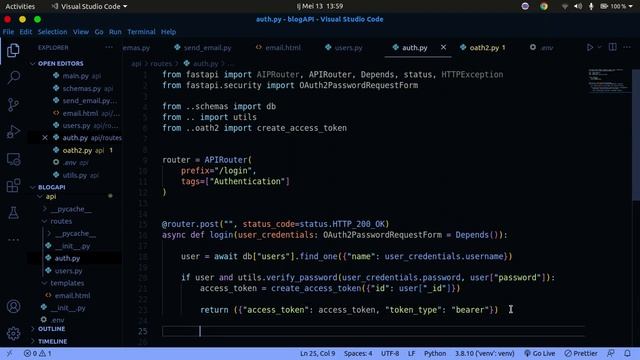Open the Search view in activity bar
The height and width of the screenshot is (360, 640).
click(13, 77)
